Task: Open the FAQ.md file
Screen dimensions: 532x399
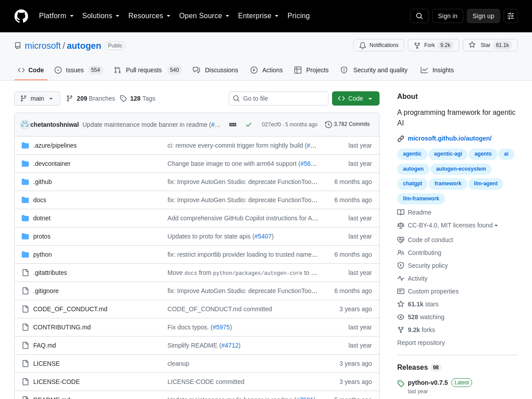Action: pyautogui.click(x=44, y=345)
